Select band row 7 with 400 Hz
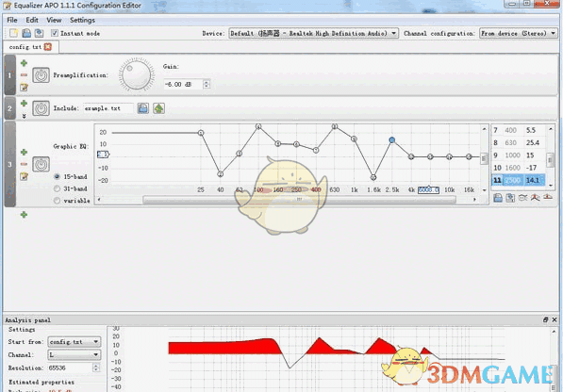Image resolution: width=563 pixels, height=392 pixels. [518, 130]
